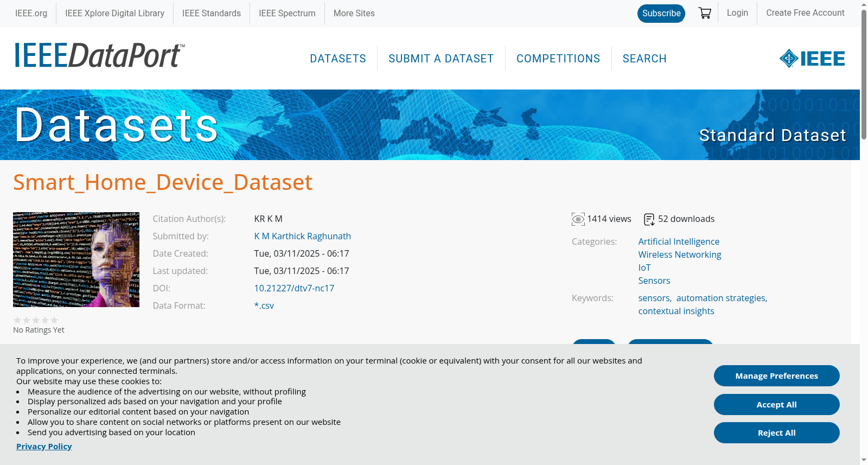Click the eye views icon
Screen dimensions: 868x465
point(578,219)
